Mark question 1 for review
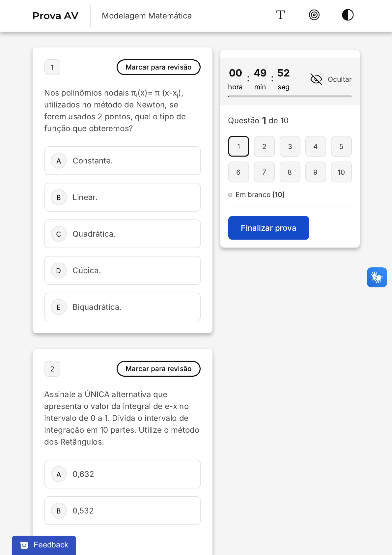The height and width of the screenshot is (555, 392). point(158,67)
